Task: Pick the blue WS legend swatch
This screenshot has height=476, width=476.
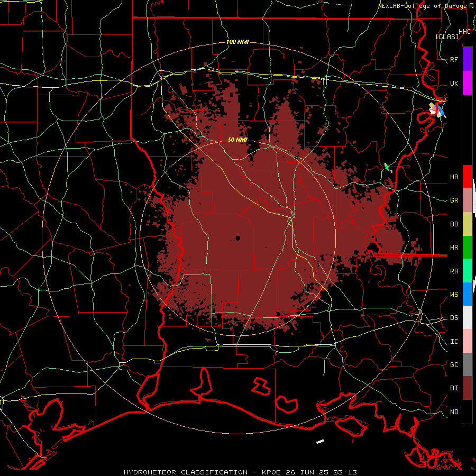Action: coord(467,294)
